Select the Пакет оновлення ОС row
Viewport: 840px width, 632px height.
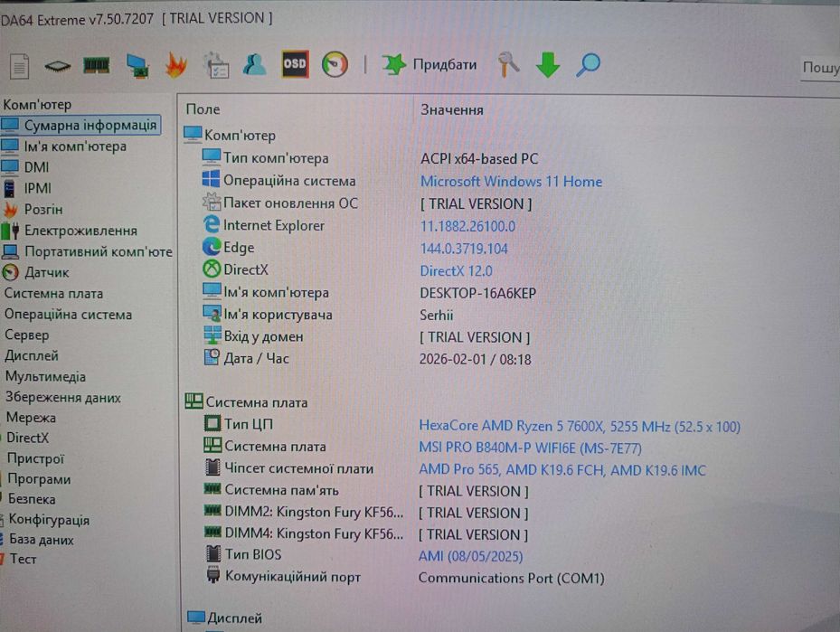[367, 203]
